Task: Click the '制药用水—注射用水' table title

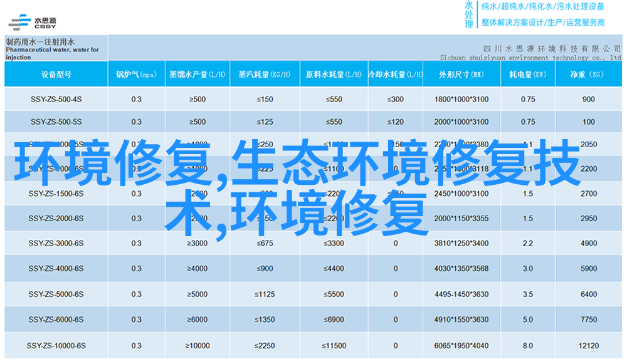Action: click(x=40, y=41)
